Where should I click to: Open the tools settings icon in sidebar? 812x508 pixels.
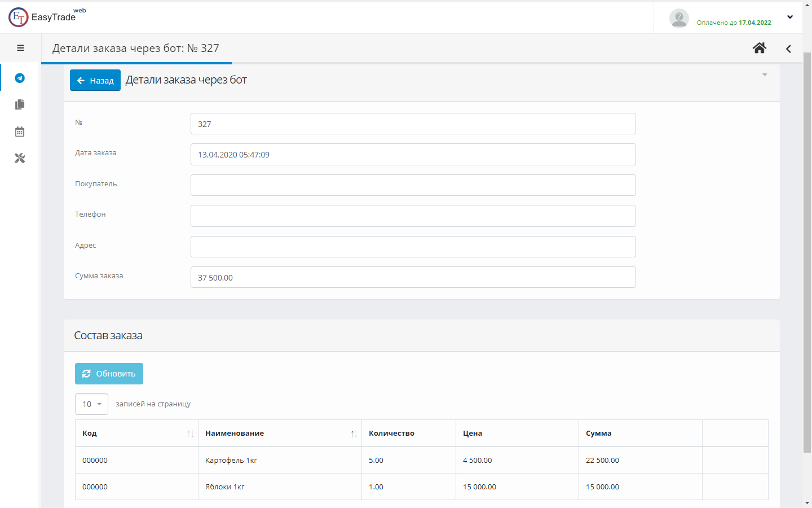pyautogui.click(x=20, y=159)
